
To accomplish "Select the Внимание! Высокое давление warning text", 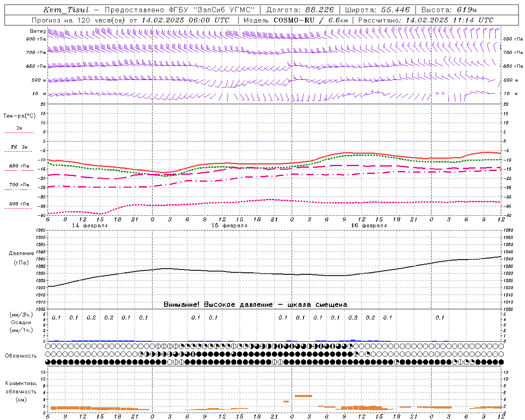I will pos(255,305).
